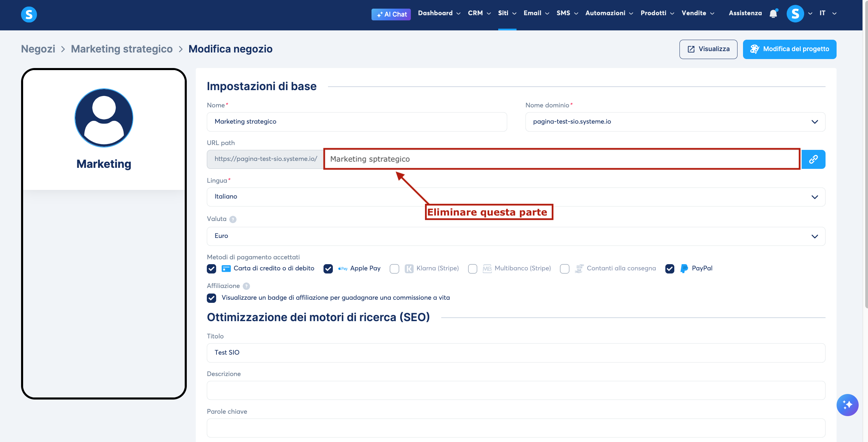Enable the Multibanco (Stripe) checkbox
This screenshot has height=442, width=868.
473,269
